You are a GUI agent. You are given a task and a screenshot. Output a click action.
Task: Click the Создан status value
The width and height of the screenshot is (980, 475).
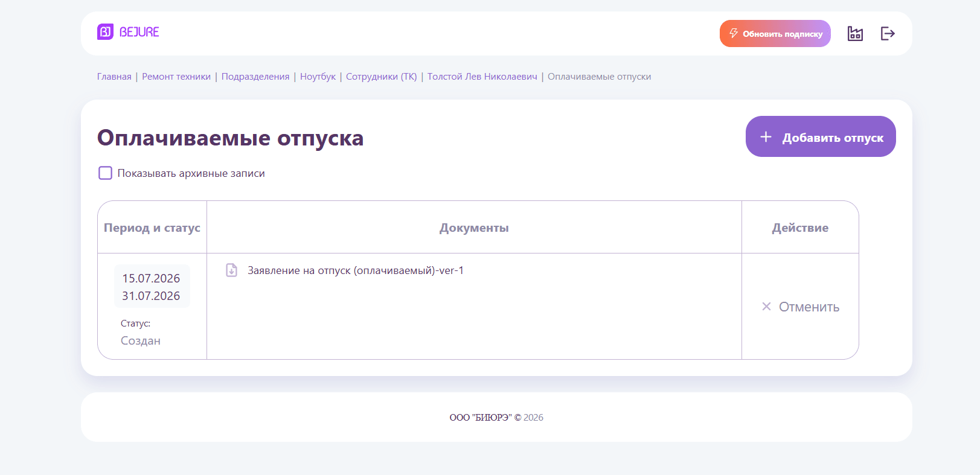141,340
